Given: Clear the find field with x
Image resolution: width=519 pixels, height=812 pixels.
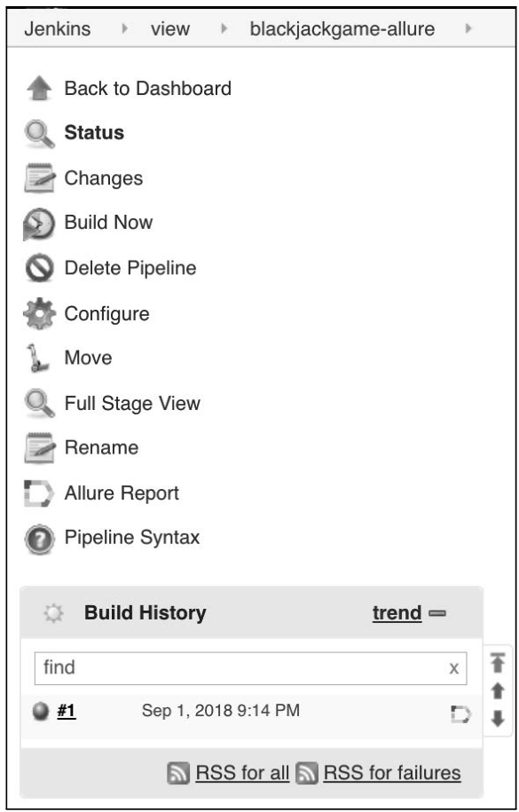Looking at the screenshot, I should click(x=453, y=668).
